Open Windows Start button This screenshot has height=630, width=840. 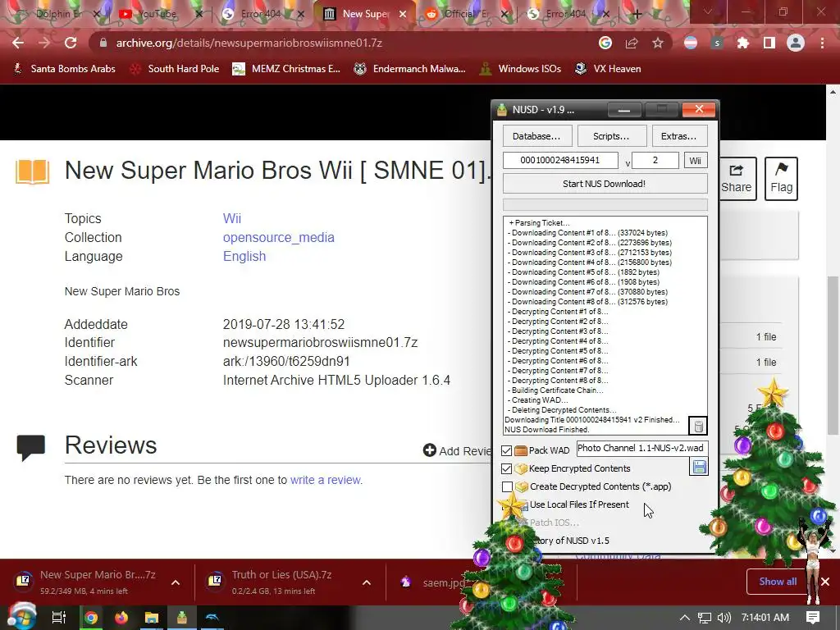click(21, 617)
